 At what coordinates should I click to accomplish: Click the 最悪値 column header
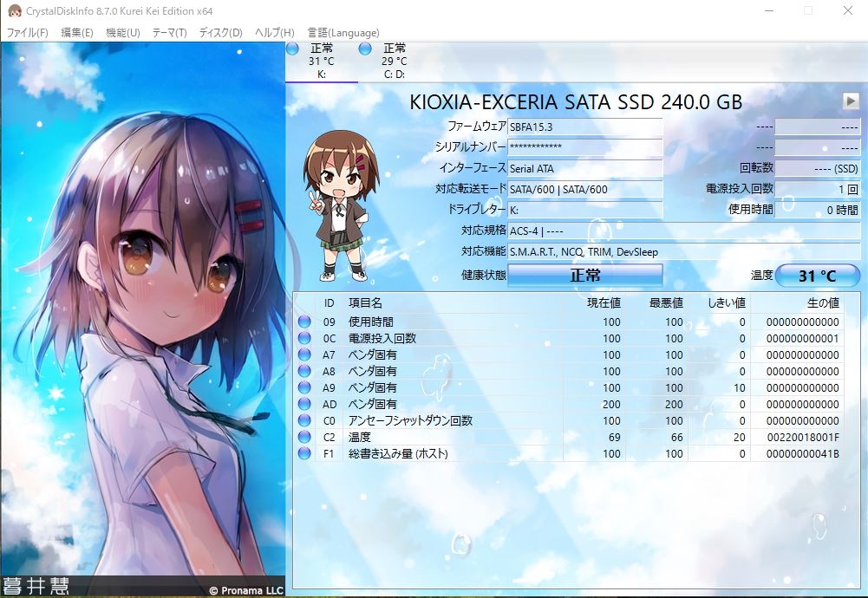657,303
